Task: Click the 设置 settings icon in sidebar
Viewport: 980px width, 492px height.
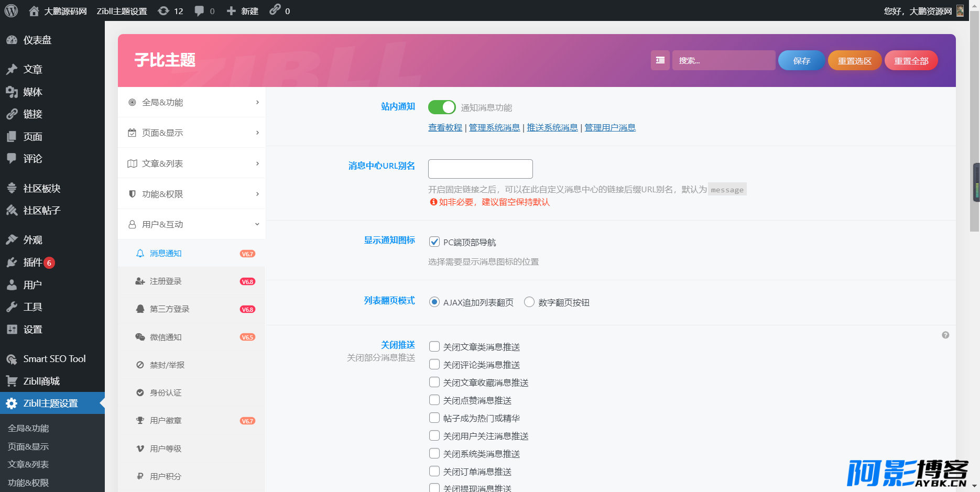Action: tap(12, 329)
